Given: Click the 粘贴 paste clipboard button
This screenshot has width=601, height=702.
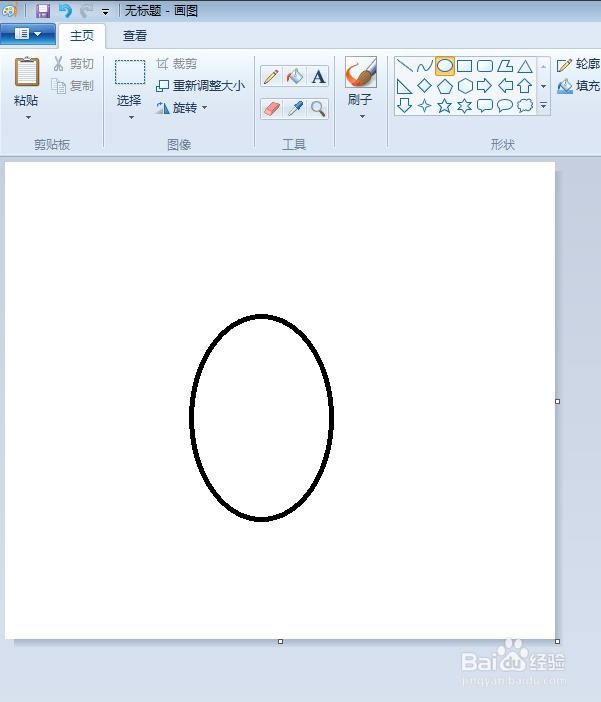Looking at the screenshot, I should click(x=27, y=72).
